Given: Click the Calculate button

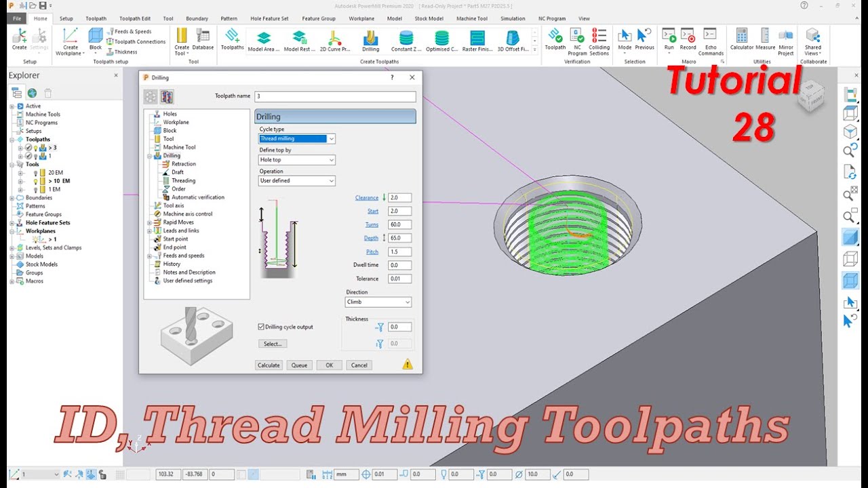Looking at the screenshot, I should pos(269,365).
